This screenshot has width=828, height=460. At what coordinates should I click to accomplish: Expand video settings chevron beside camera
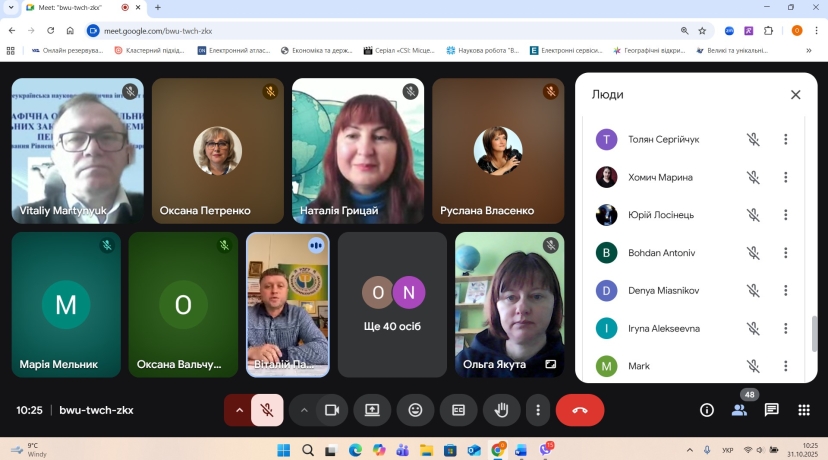tap(304, 410)
